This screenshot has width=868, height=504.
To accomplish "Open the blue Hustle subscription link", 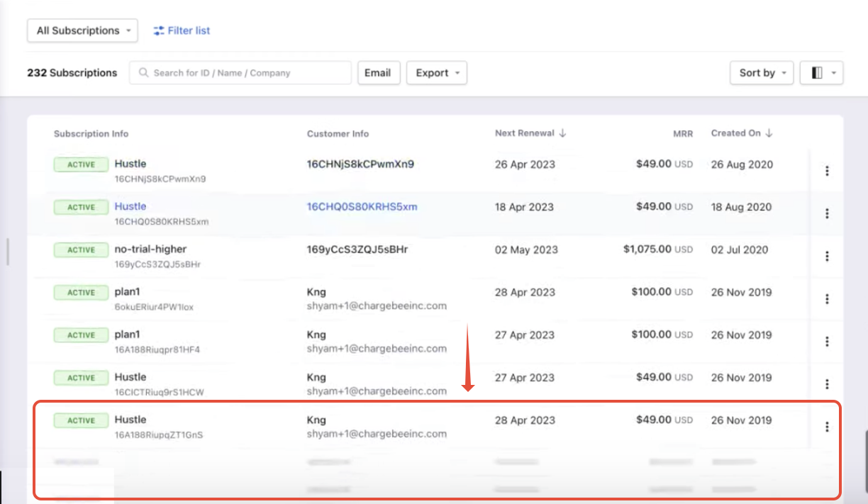I will point(130,206).
